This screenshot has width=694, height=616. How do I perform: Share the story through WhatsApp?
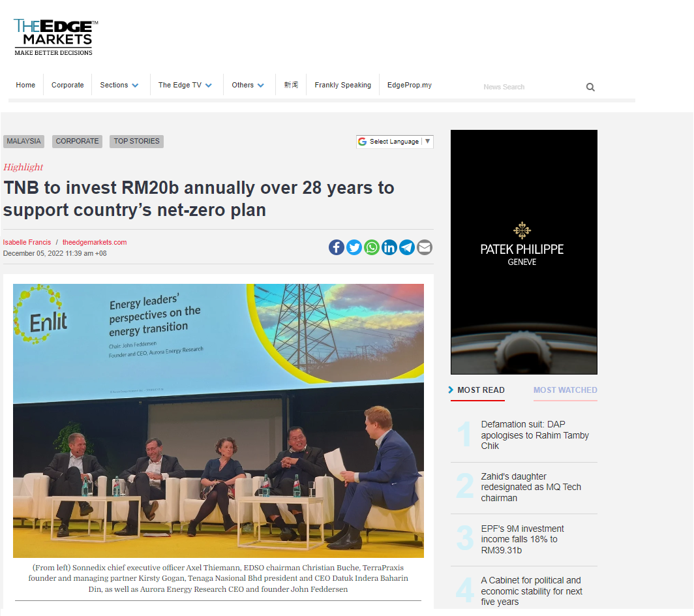pos(371,247)
